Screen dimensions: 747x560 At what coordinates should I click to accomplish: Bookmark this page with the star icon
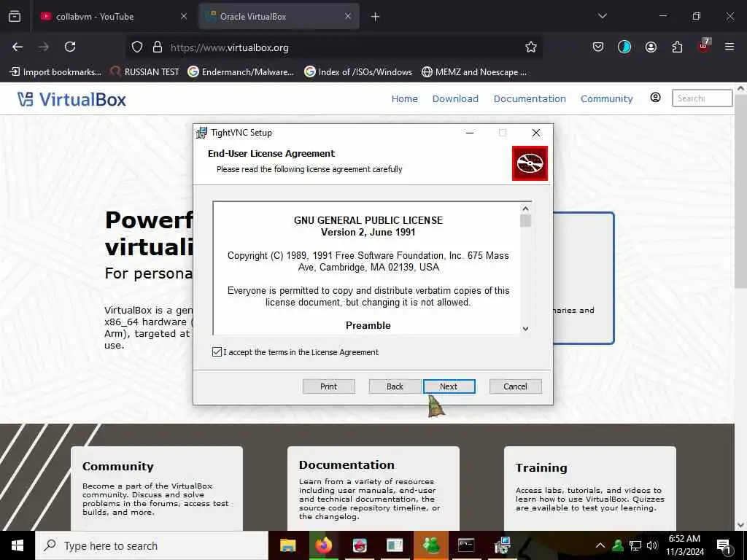(531, 47)
